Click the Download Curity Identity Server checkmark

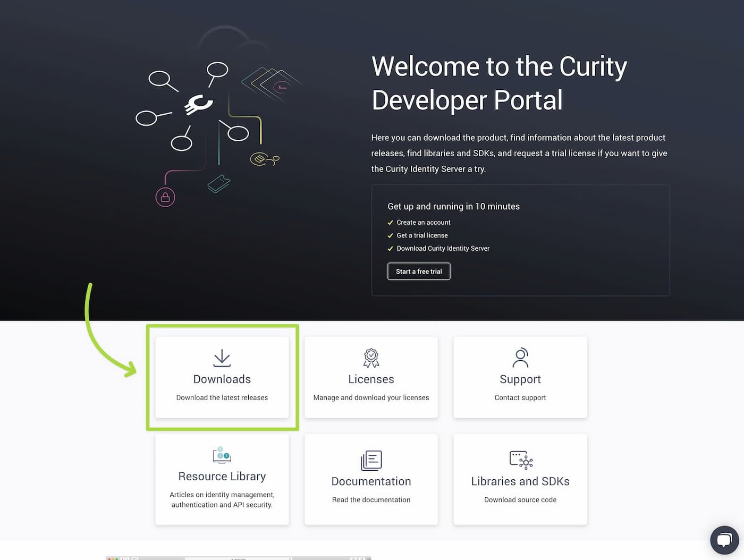tap(391, 249)
